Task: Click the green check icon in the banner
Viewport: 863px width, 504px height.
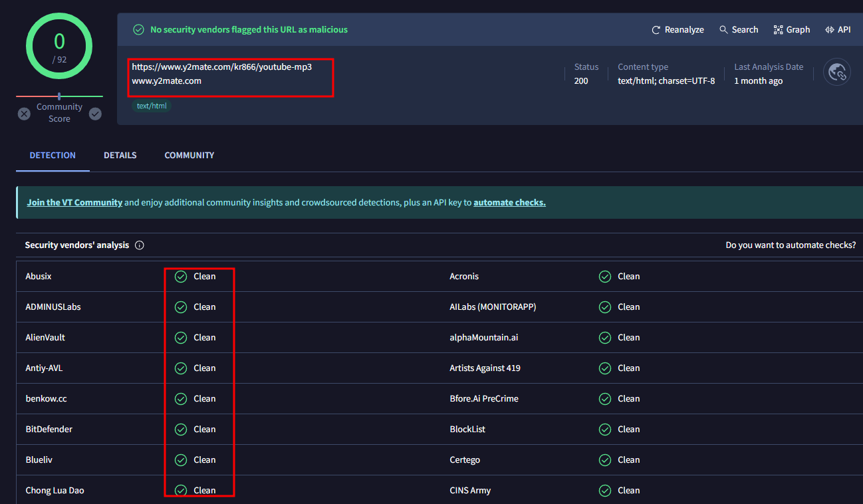Action: [x=138, y=30]
